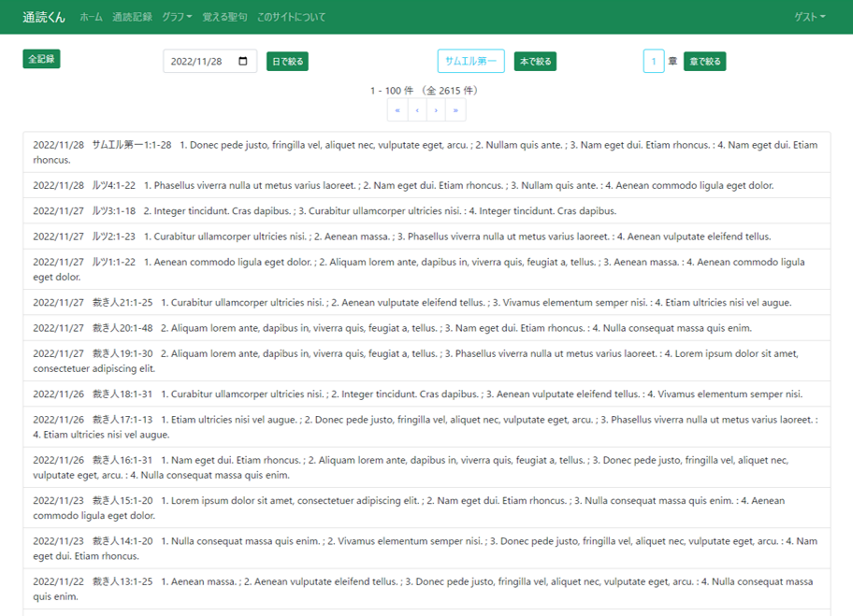Viewport: 853px width, 616px height.
Task: Click the 本で絞る filter button
Action: tap(535, 62)
